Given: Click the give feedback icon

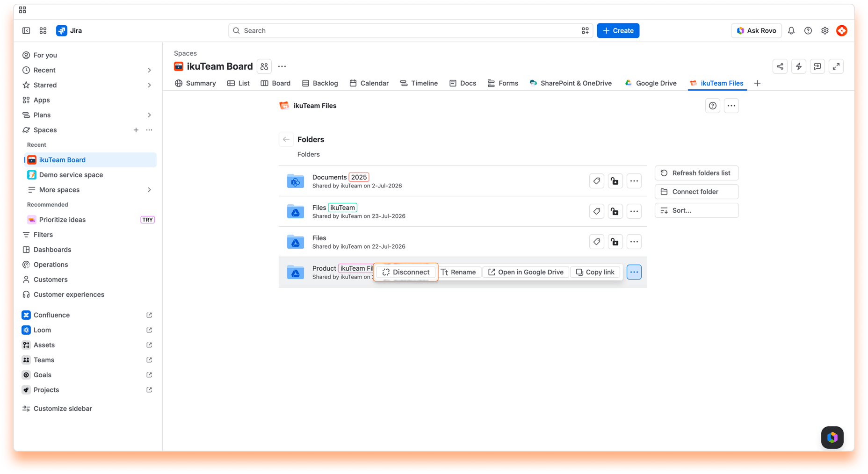Looking at the screenshot, I should click(x=817, y=66).
